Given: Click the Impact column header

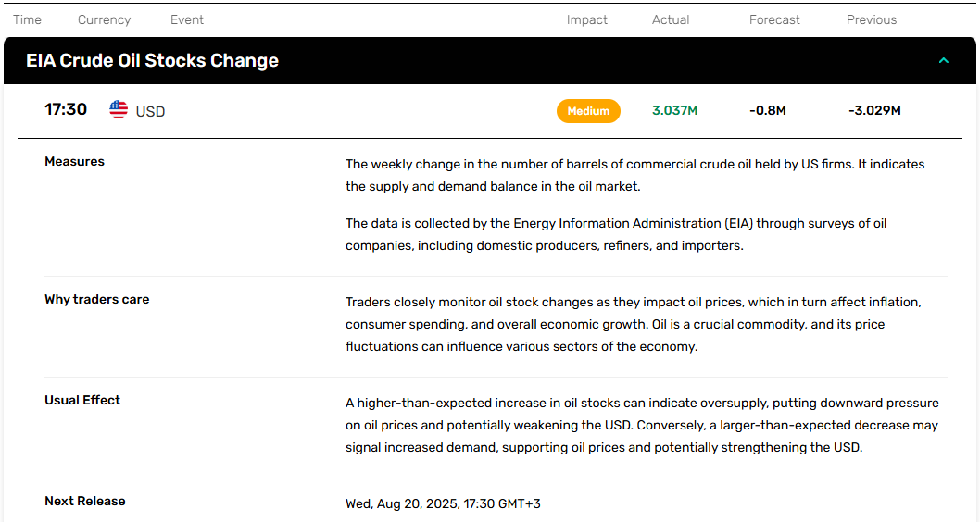Looking at the screenshot, I should tap(587, 20).
